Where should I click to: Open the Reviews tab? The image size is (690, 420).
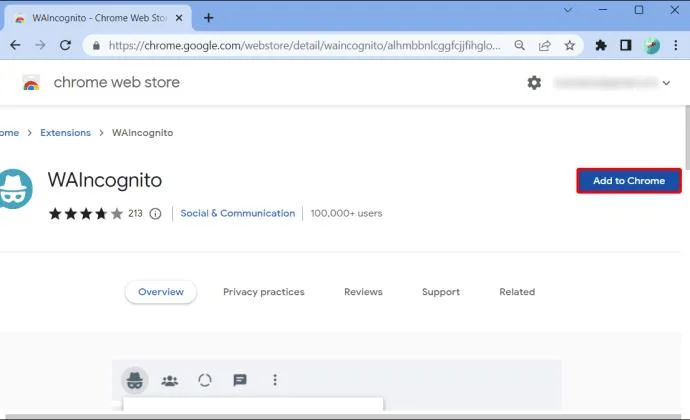(363, 292)
